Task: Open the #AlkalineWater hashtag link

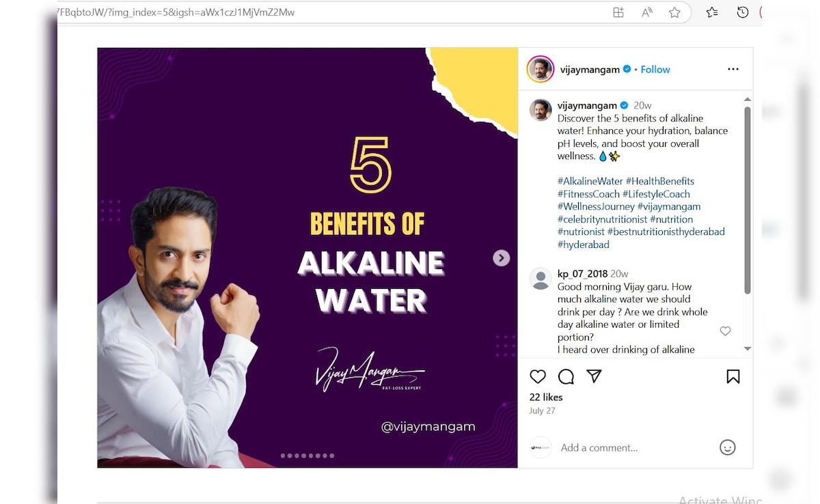Action: click(590, 181)
